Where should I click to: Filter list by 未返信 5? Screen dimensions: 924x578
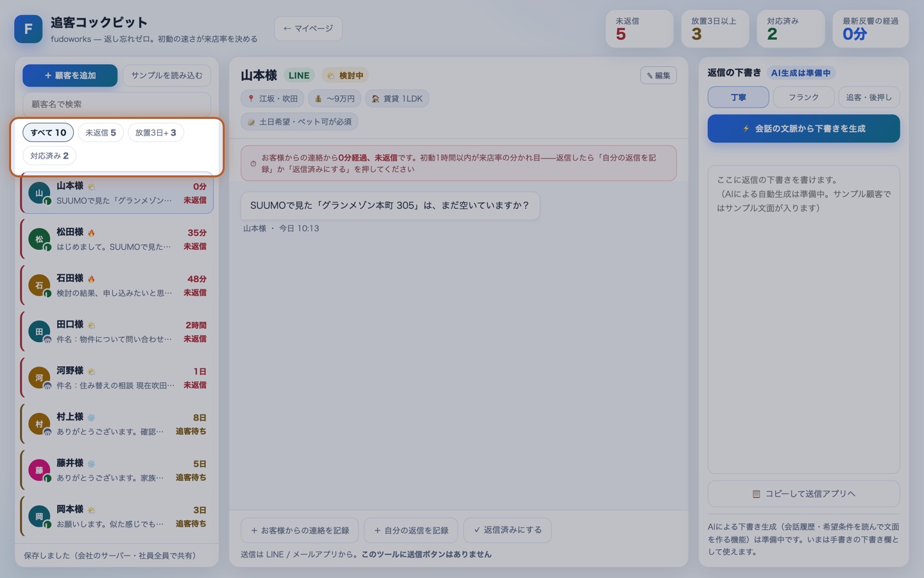(x=101, y=132)
